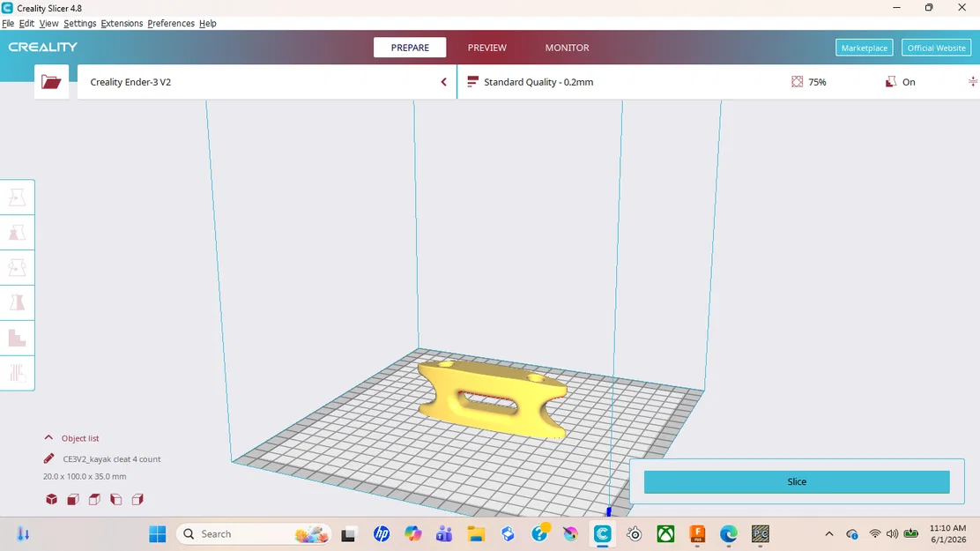
Task: Select the Rotate tool in left toolbar
Action: [x=18, y=268]
